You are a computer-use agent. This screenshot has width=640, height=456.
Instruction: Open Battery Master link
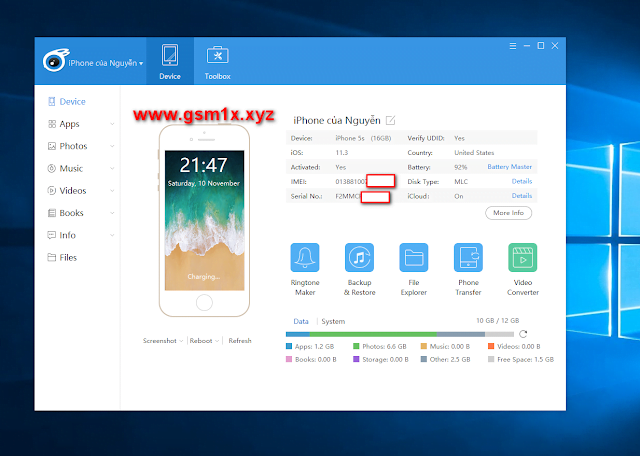[x=509, y=167]
